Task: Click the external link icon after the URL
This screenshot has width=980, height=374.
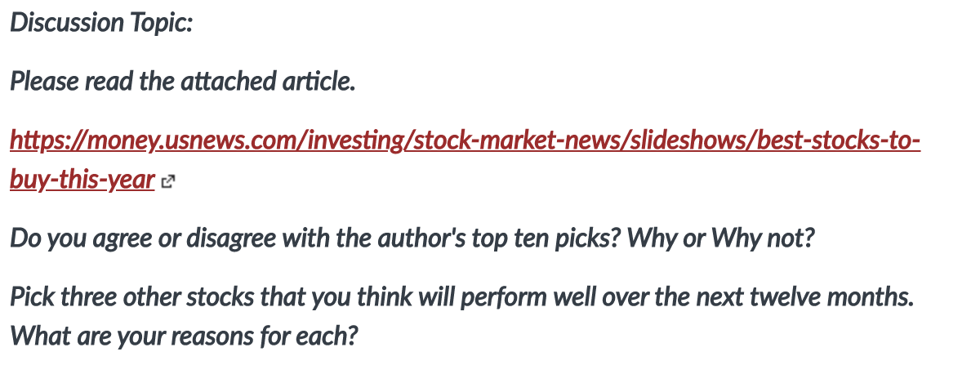Action: (168, 183)
